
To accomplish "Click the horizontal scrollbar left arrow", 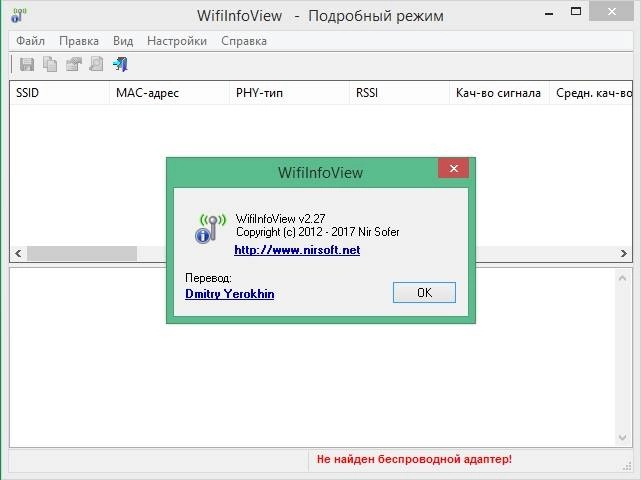I will (18, 253).
